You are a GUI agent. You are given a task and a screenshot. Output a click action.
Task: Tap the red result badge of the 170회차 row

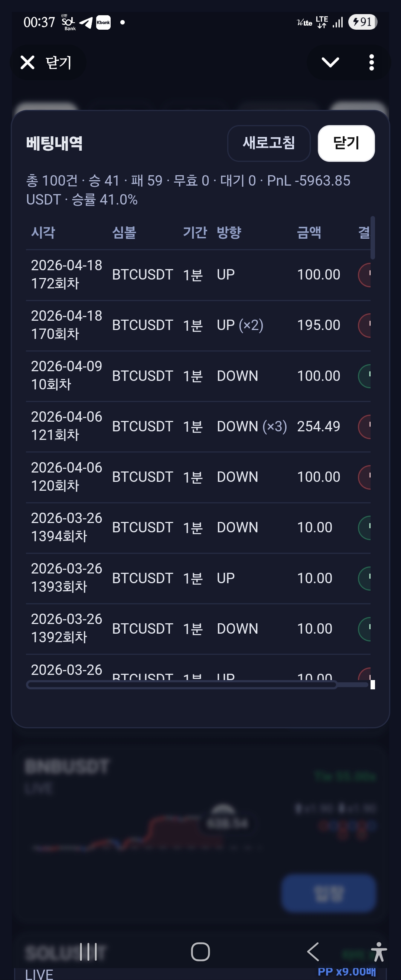(x=364, y=325)
